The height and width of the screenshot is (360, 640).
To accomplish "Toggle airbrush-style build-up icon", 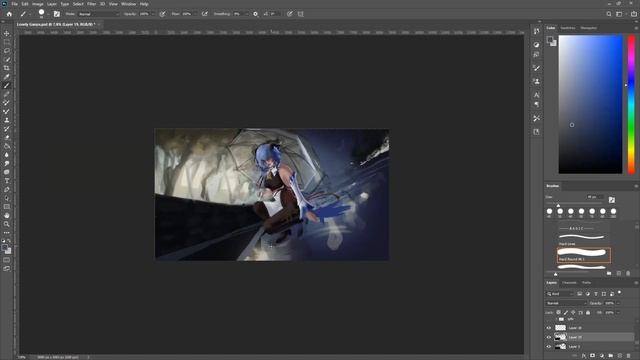I will [205, 14].
